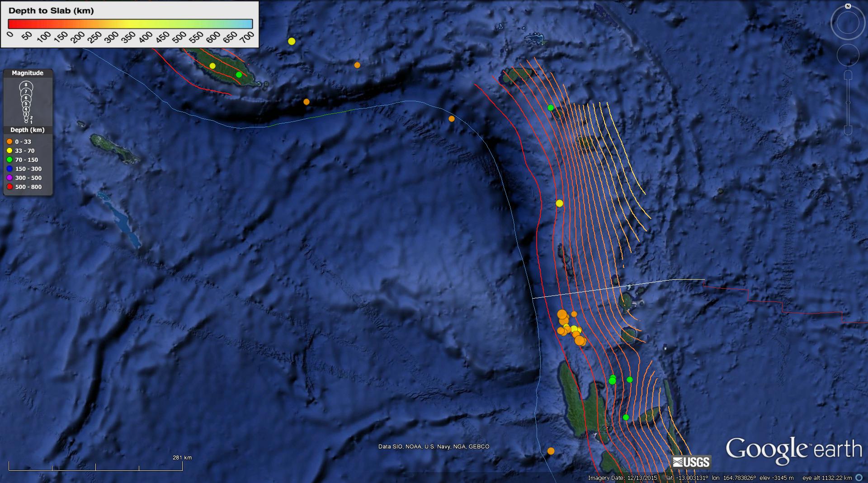Click zoom in at top of zoom slider
This screenshot has width=868, height=483.
point(848,75)
